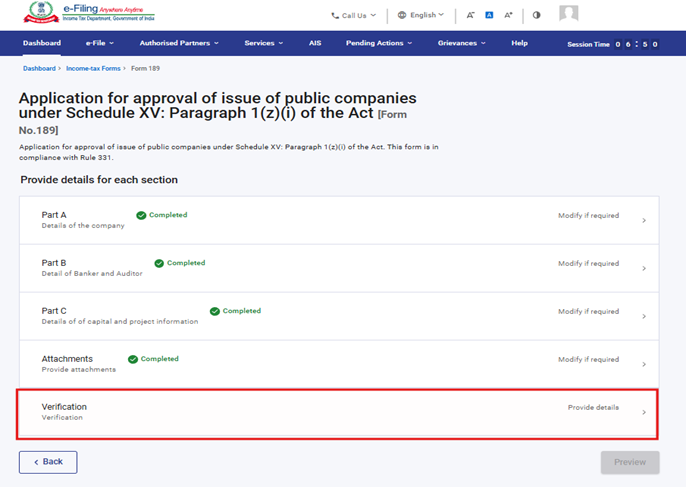
Task: Open the Call Us dropdown
Action: pyautogui.click(x=353, y=15)
